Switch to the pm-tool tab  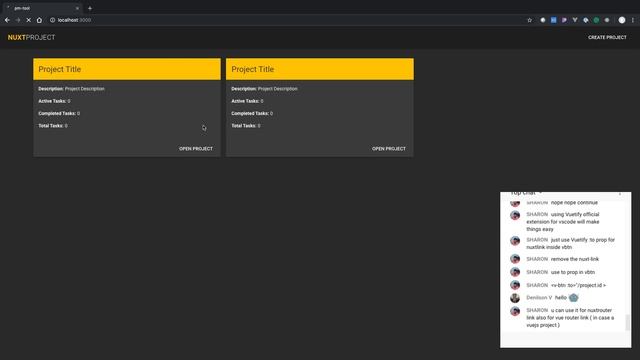click(42, 8)
